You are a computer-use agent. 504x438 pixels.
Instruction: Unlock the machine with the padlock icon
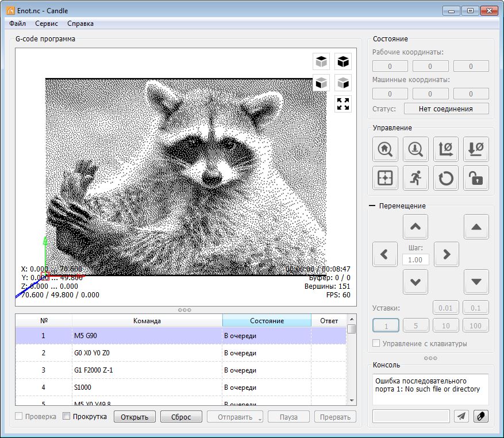pos(476,179)
